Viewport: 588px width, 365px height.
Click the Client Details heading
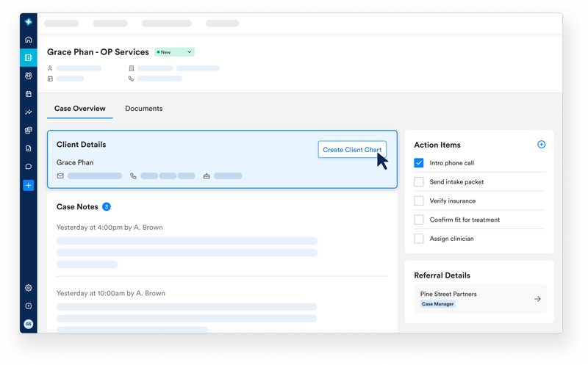pos(81,145)
